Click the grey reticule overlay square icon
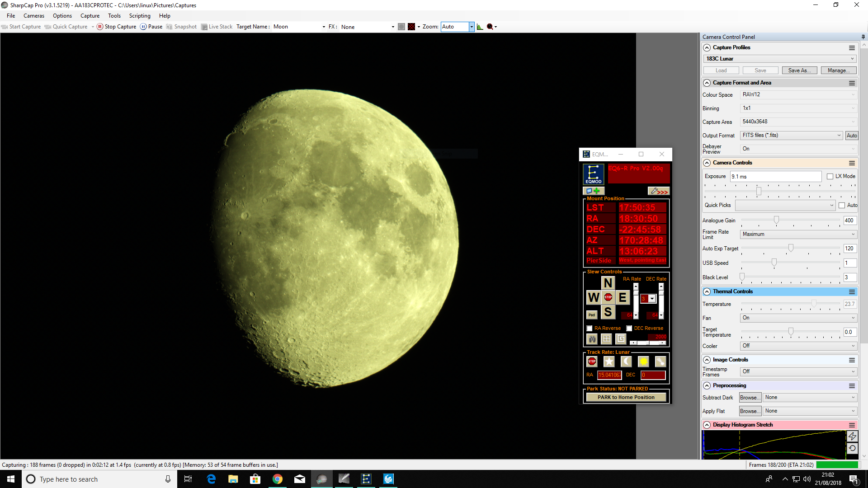This screenshot has width=868, height=488. click(x=401, y=27)
